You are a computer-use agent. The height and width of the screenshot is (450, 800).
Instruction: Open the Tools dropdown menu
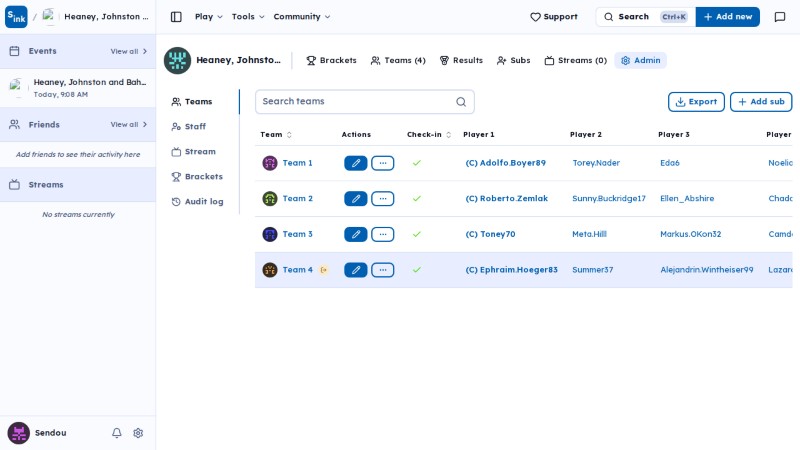248,17
